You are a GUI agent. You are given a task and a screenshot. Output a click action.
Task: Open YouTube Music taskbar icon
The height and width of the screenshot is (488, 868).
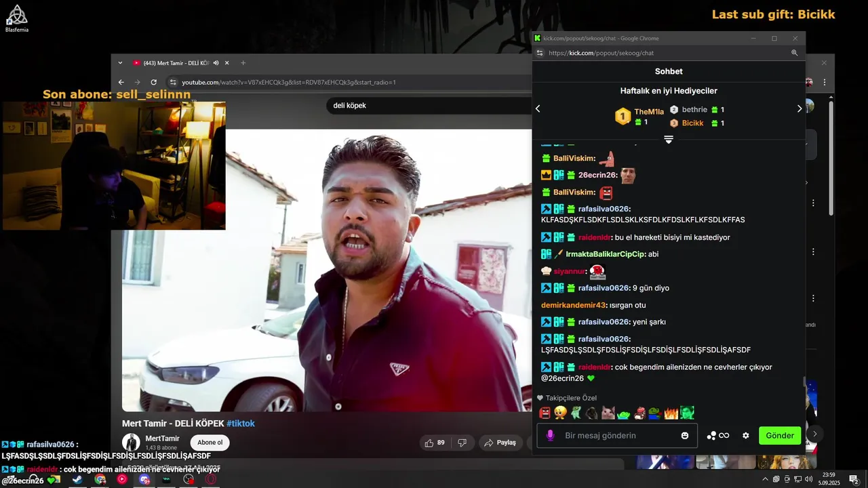[x=122, y=479]
